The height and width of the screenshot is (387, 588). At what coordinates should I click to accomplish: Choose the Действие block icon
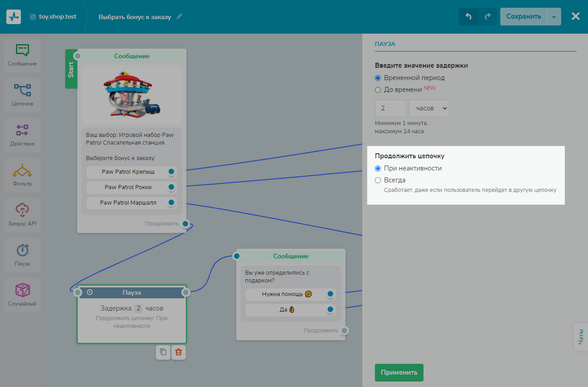point(22,130)
